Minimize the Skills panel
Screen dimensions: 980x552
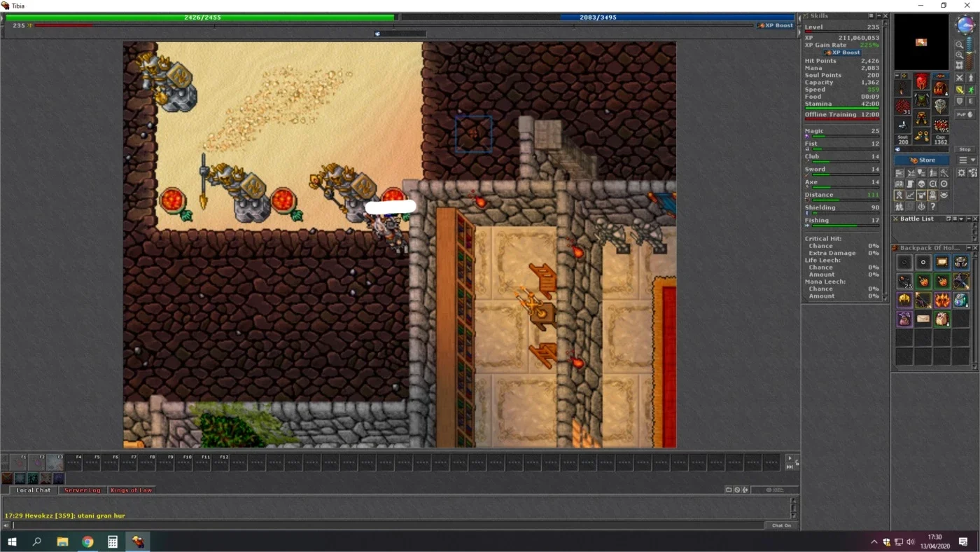tap(878, 15)
